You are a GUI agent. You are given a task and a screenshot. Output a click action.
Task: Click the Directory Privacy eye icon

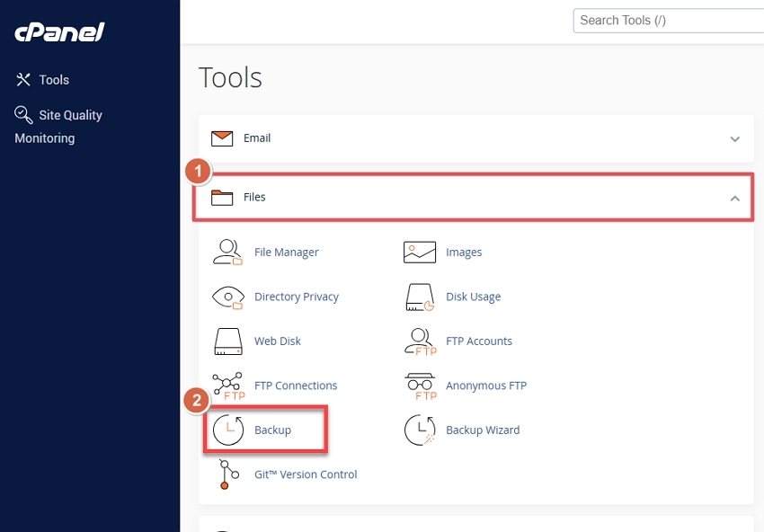[227, 297]
